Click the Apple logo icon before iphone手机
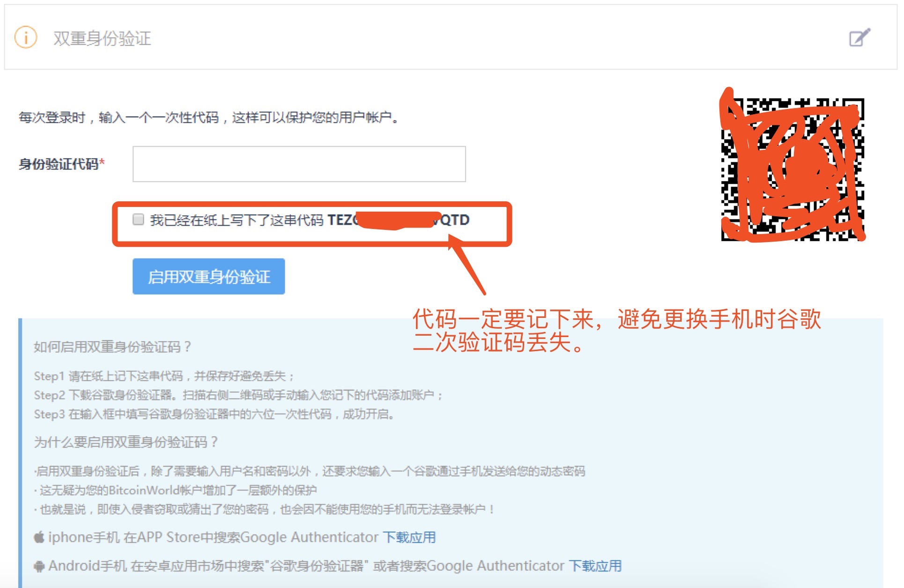Image resolution: width=904 pixels, height=588 pixels. 39,537
